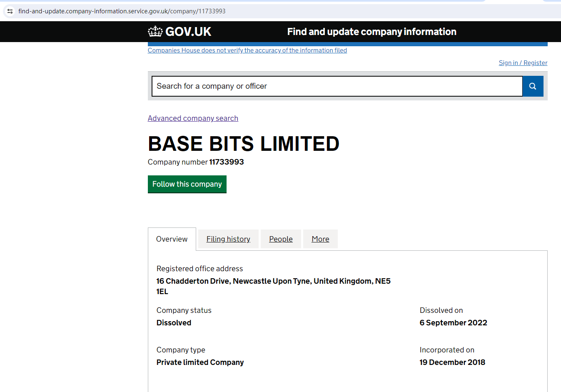Show the More tab
Image resolution: width=561 pixels, height=392 pixels.
tap(320, 239)
